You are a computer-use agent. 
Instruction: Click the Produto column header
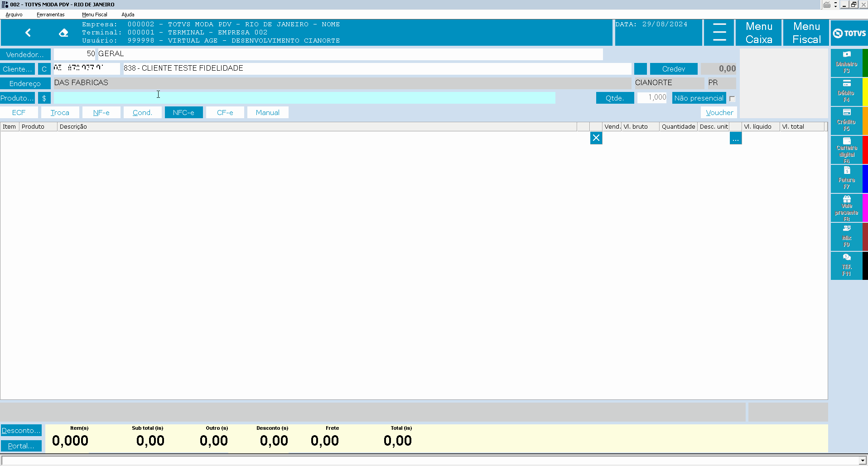(38, 127)
